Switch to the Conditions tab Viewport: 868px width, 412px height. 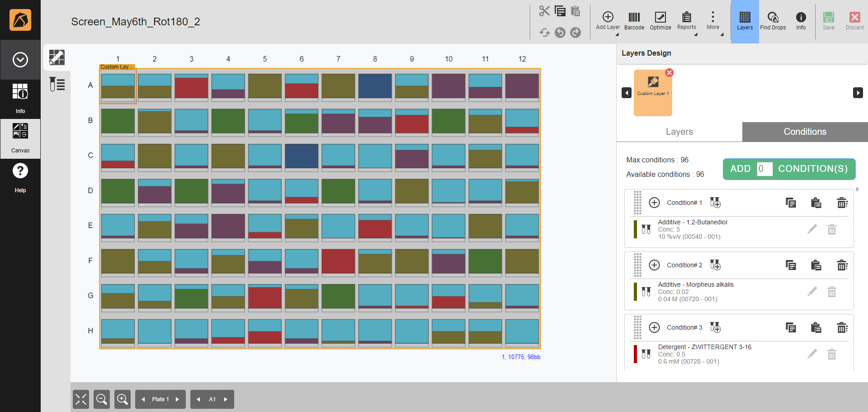[805, 132]
